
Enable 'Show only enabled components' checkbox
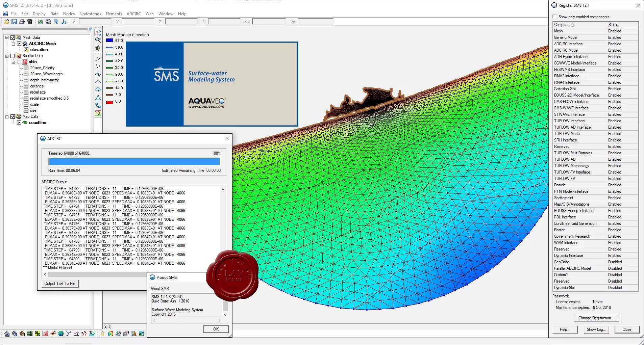click(x=554, y=17)
